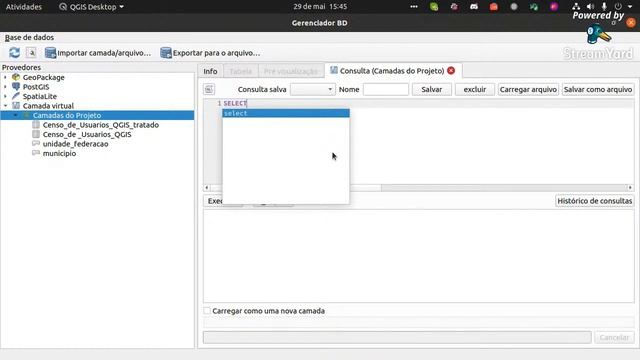This screenshot has height=360, width=640.
Task: Click the three dots tray icon
Action: click(414, 7)
